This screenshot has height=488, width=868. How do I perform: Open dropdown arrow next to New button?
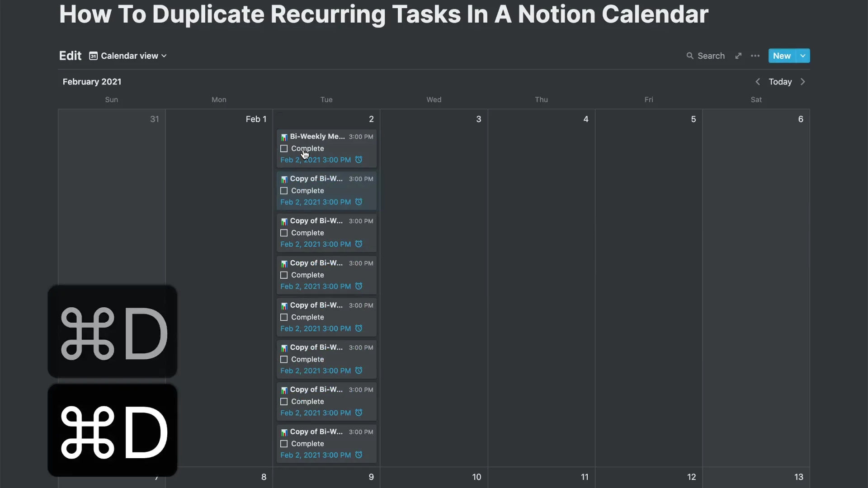coord(803,56)
